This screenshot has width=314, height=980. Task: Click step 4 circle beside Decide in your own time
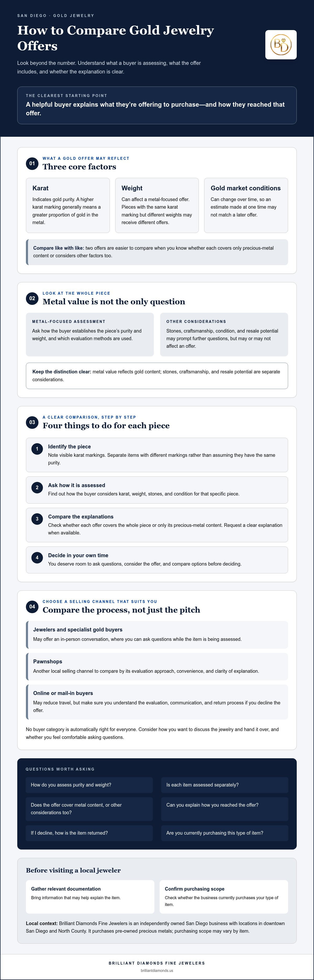click(37, 558)
